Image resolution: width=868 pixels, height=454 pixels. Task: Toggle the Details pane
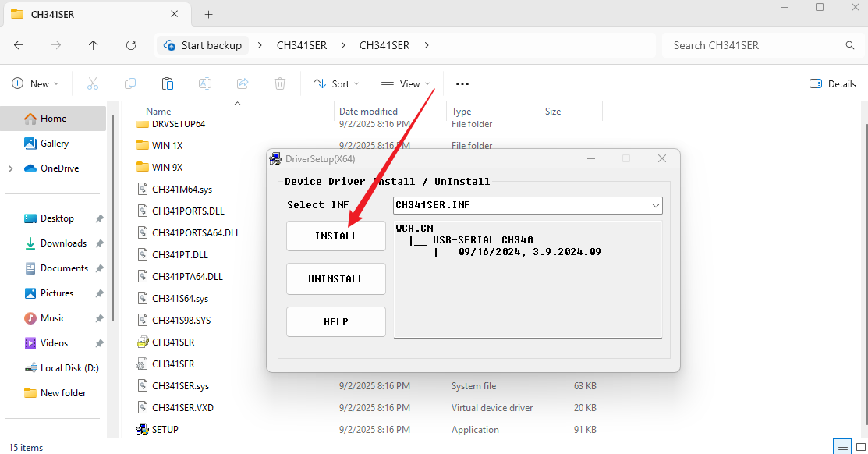coord(832,83)
